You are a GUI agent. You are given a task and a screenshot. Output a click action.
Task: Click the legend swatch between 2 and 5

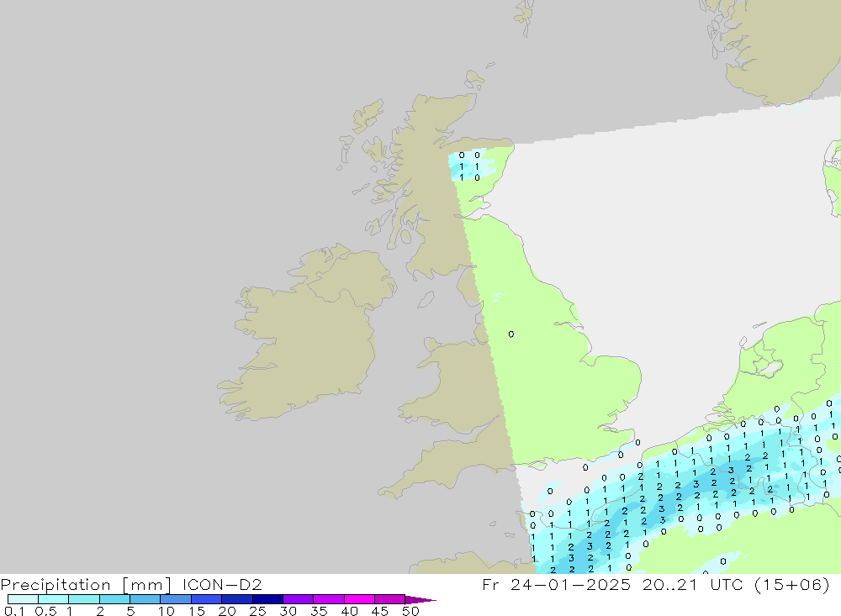pyautogui.click(x=114, y=599)
